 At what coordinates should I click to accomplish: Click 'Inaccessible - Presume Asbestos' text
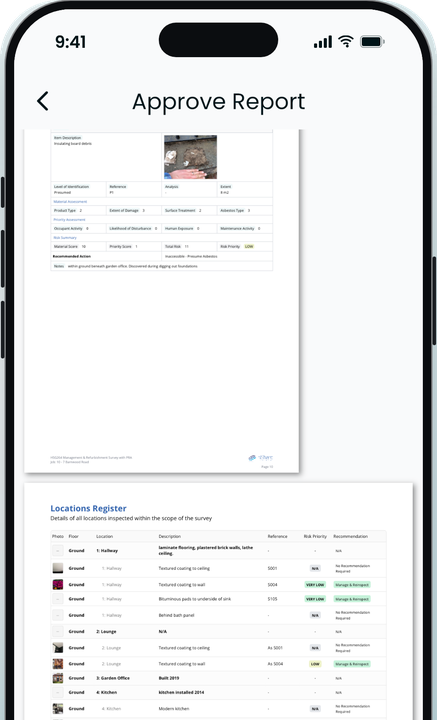191,256
